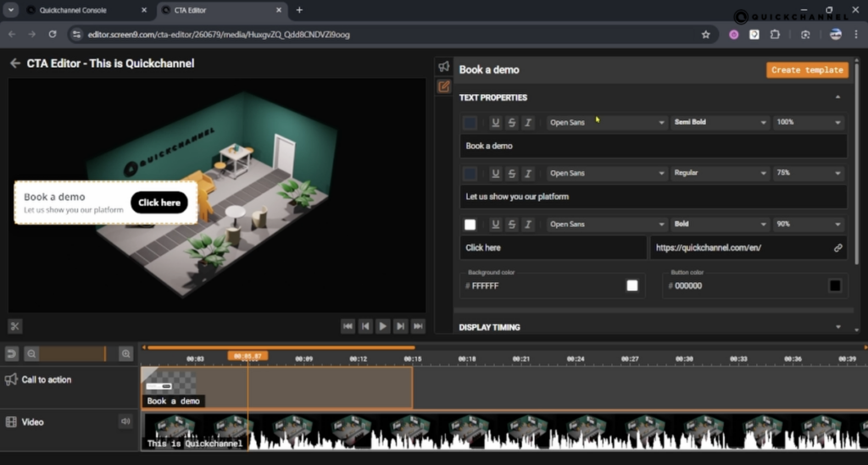Collapse the TEXT PROPERTIES section
The height and width of the screenshot is (465, 868).
(837, 97)
